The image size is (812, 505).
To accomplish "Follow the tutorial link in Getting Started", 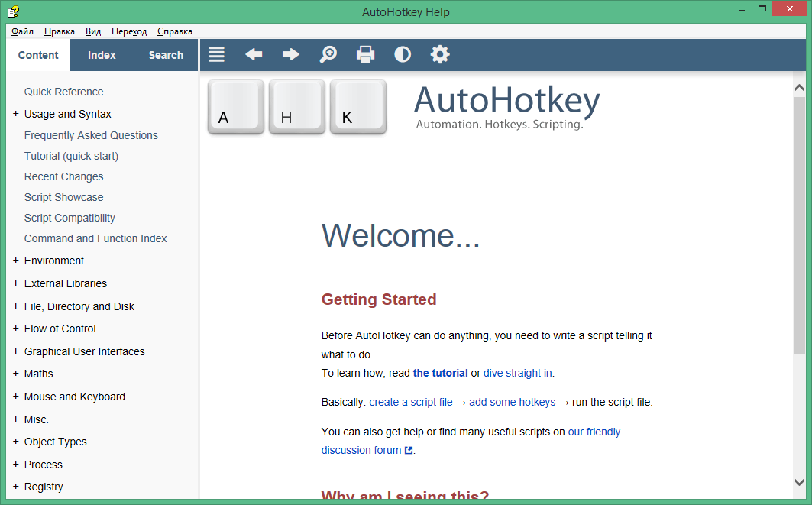I will (x=440, y=373).
